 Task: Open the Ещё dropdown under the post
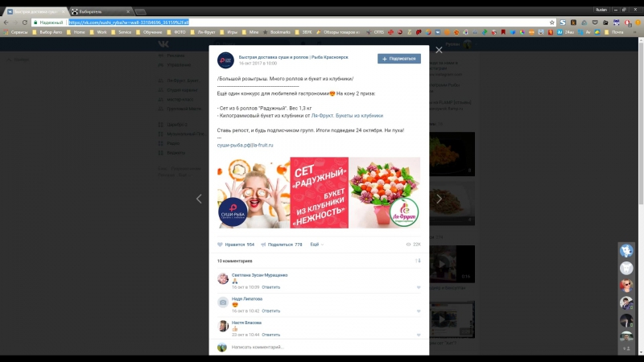point(316,245)
